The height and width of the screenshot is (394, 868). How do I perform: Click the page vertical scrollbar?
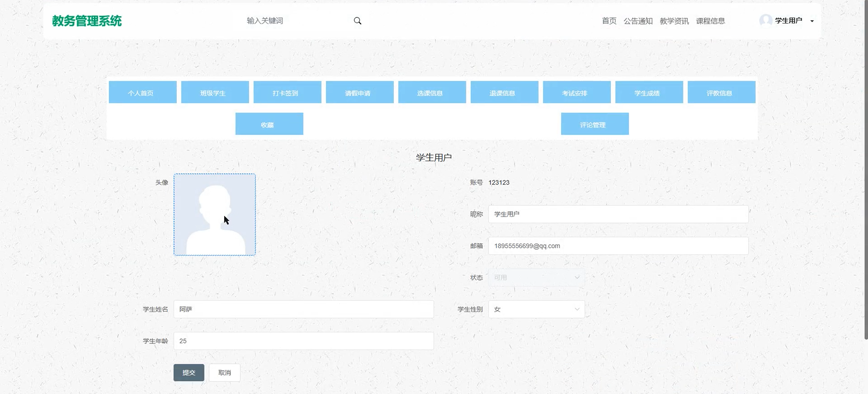coord(866,169)
